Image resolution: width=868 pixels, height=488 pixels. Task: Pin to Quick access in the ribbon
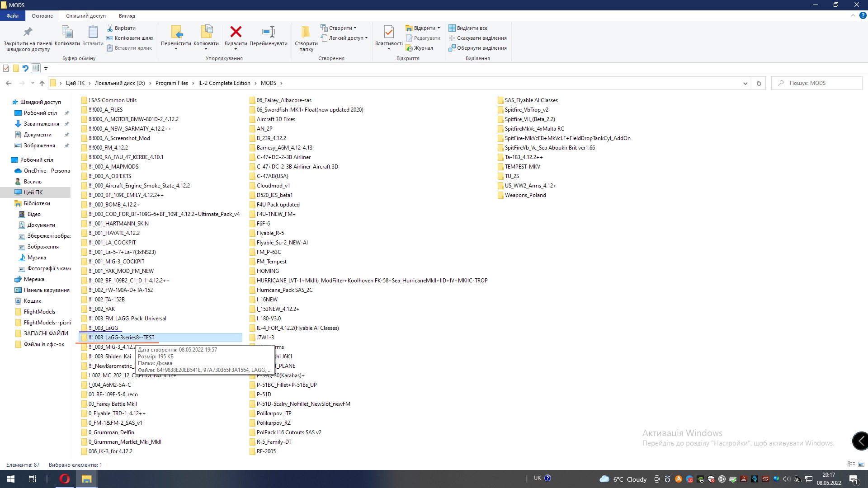point(28,38)
